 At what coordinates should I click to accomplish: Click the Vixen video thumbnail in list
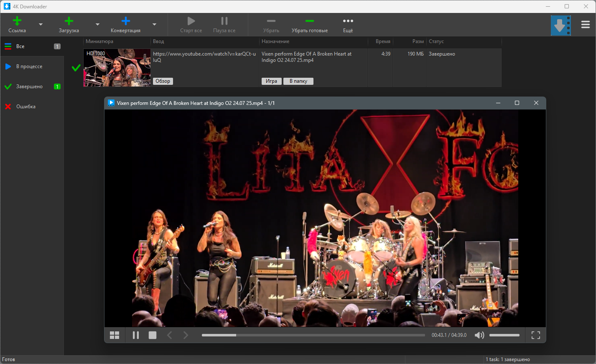(x=117, y=68)
